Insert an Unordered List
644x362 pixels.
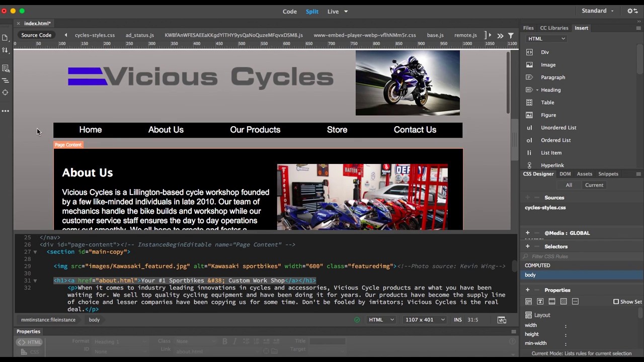558,128
